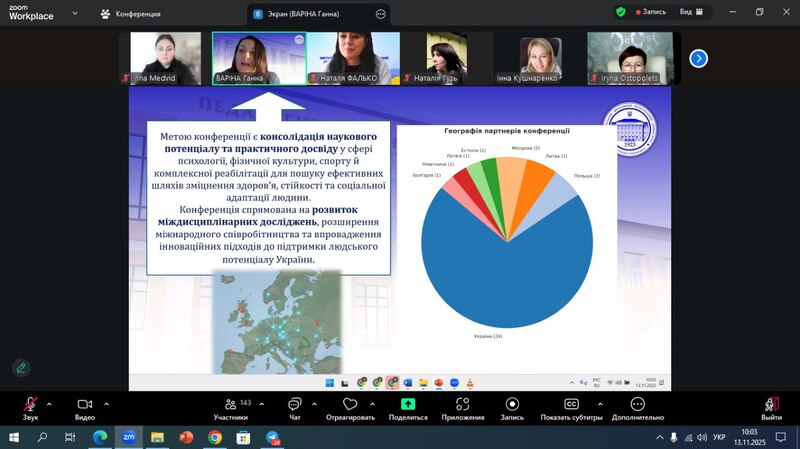800x449 pixels.
Task: Turn on camera with Видео button
Action: point(85,404)
